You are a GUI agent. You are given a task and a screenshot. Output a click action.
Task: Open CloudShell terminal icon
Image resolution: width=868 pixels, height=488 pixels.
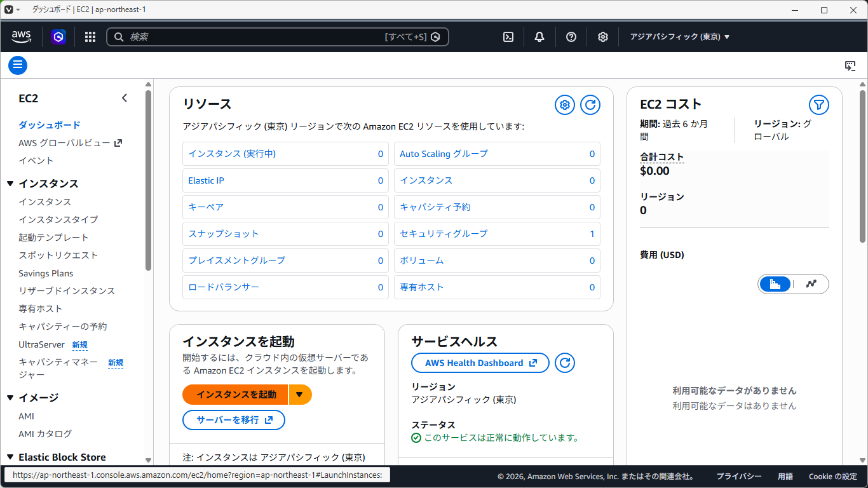[x=508, y=37]
